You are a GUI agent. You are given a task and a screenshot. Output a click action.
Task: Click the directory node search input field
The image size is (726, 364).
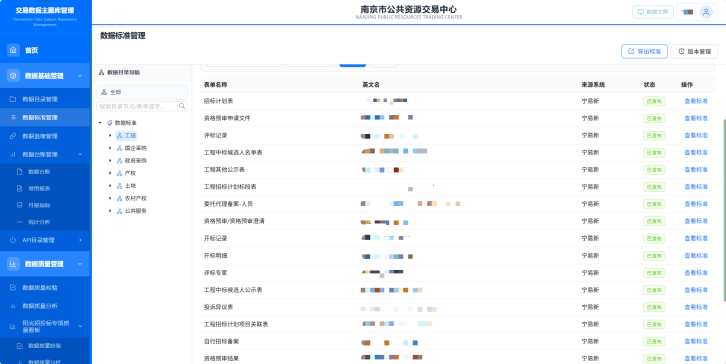(x=137, y=106)
